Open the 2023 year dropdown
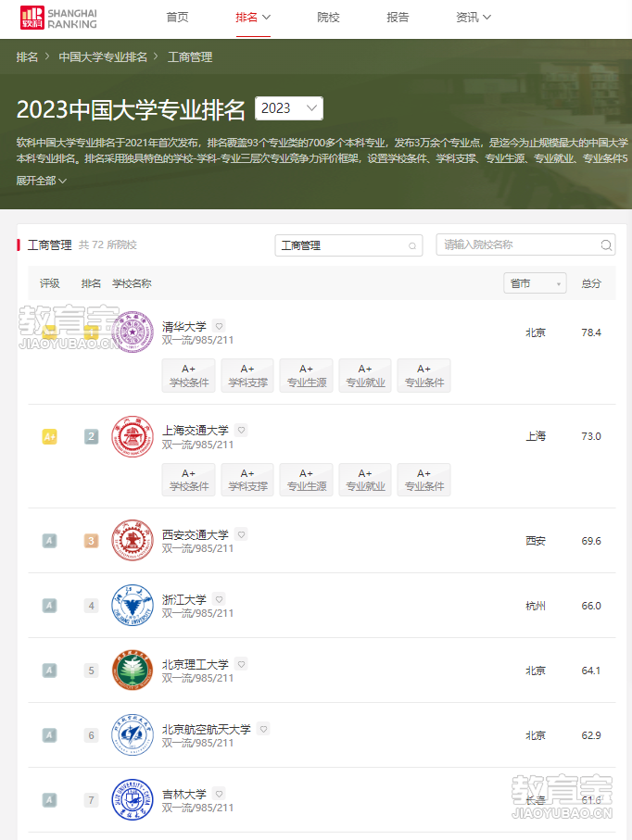This screenshot has width=632, height=840. [x=289, y=108]
